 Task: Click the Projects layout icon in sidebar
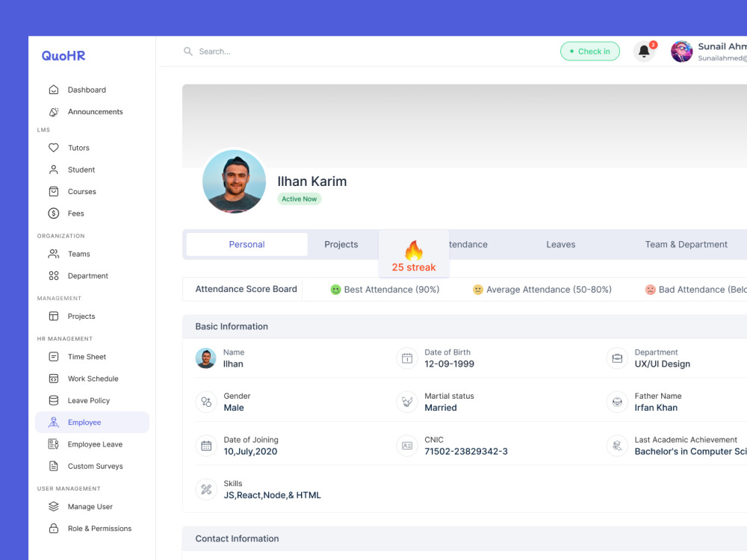(53, 316)
